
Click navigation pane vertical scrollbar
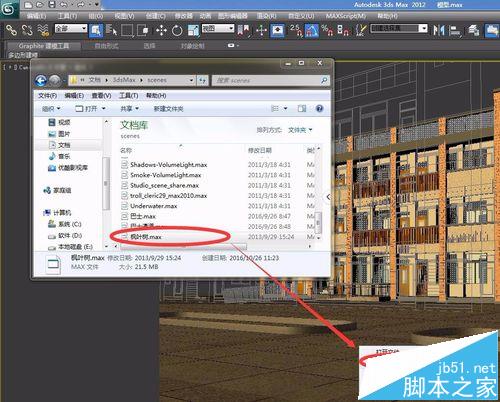point(106,183)
